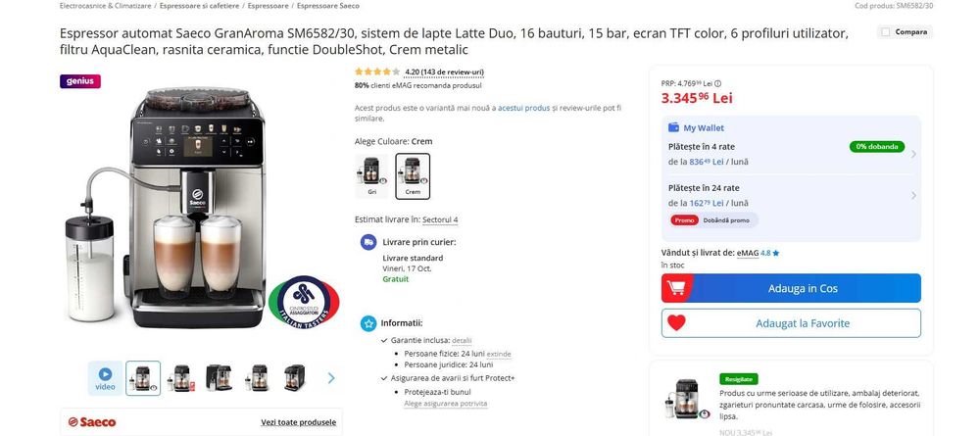Open Espressoare Saeco breadcrumb

click(x=328, y=6)
